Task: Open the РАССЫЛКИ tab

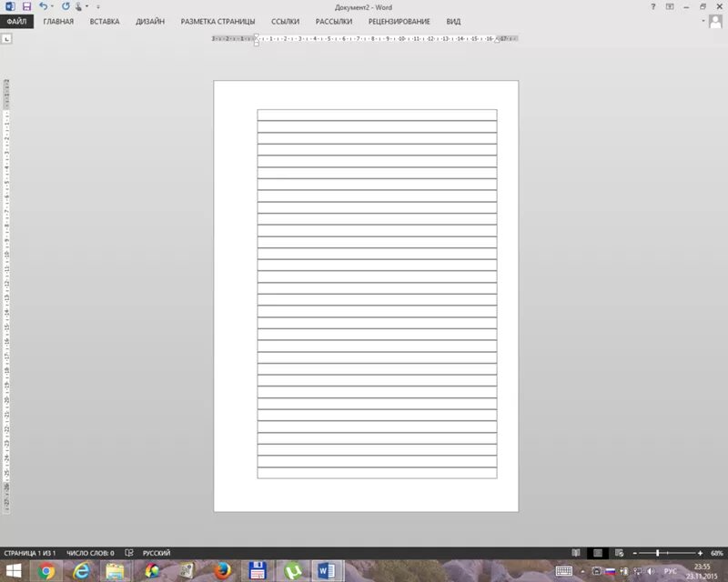Action: (x=334, y=21)
